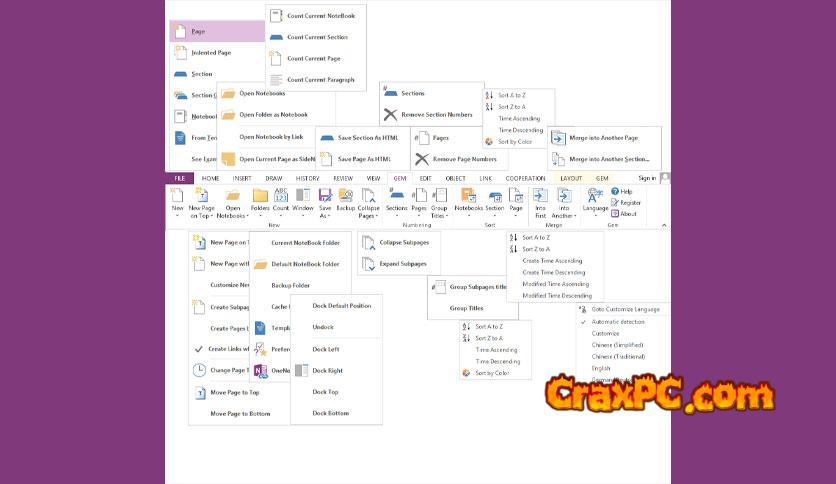Switch to the INSERT tab
The image size is (836, 484).
tap(242, 178)
